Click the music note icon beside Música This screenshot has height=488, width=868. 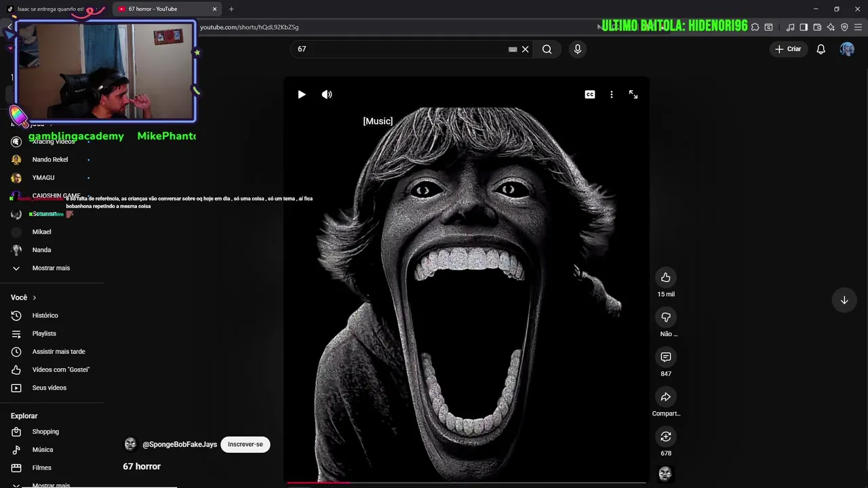(16, 449)
